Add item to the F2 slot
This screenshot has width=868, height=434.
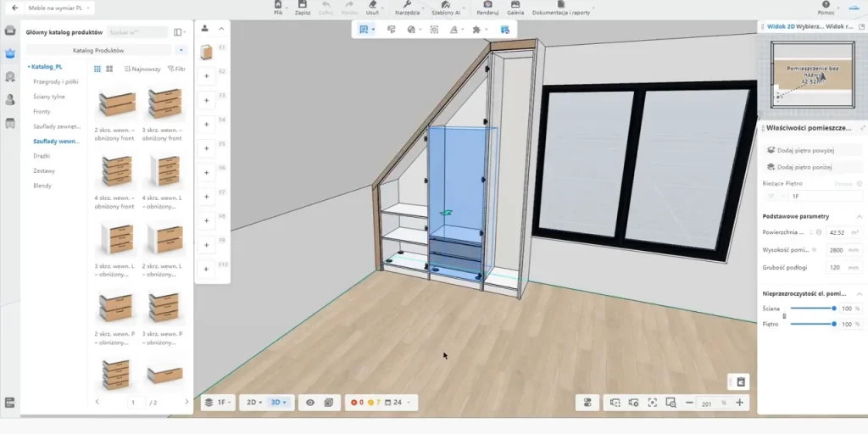(x=207, y=75)
